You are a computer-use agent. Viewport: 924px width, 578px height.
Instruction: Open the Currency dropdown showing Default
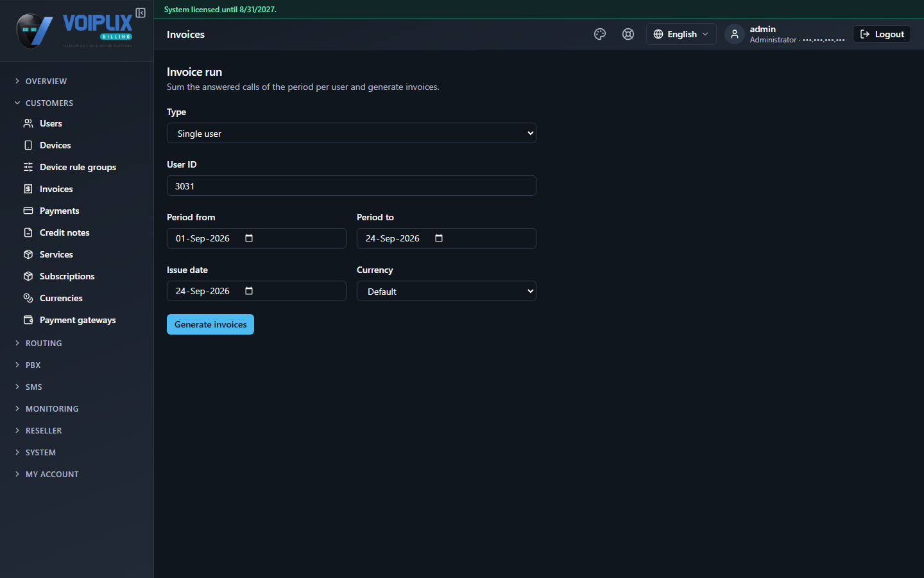pos(447,291)
